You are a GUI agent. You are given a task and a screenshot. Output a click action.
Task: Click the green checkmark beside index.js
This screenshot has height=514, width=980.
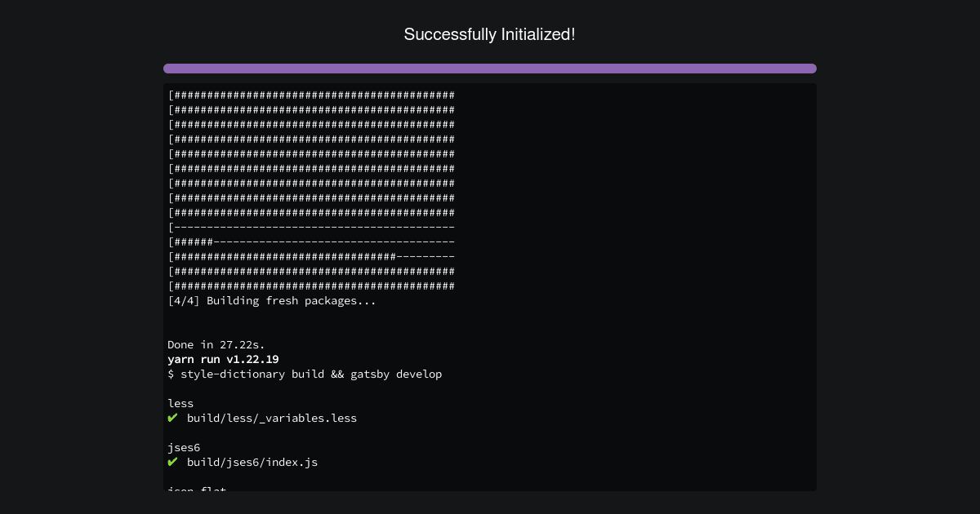(x=173, y=462)
